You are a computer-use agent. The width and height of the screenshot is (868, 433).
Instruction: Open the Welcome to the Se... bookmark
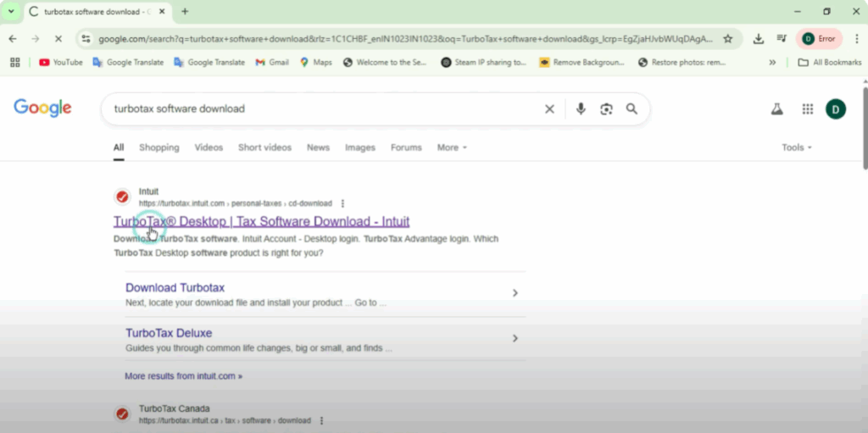(x=386, y=63)
